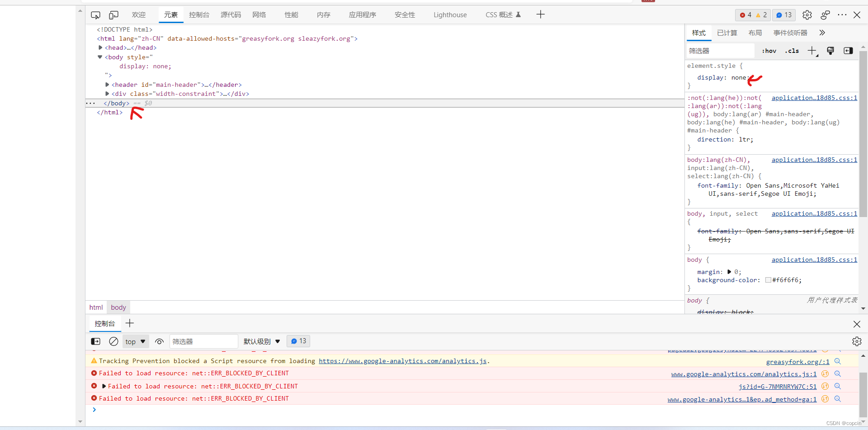This screenshot has width=868, height=430.
Task: Select html in the breadcrumb bar
Action: click(96, 307)
